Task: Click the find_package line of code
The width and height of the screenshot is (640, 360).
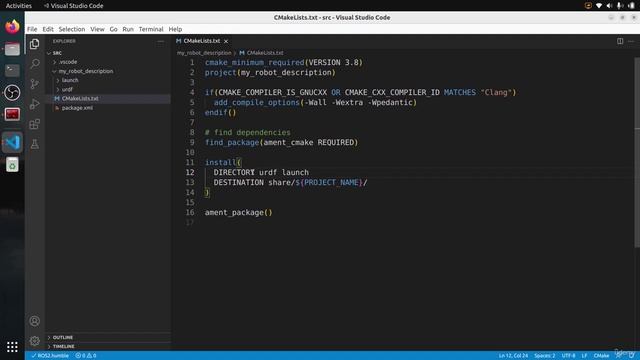Action: pyautogui.click(x=281, y=142)
